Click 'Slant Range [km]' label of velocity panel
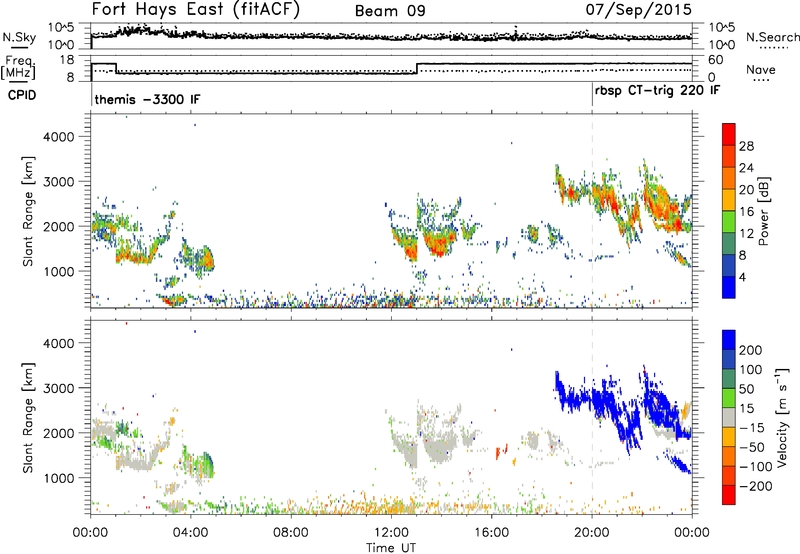This screenshot has height=554, width=800. pos(28,418)
